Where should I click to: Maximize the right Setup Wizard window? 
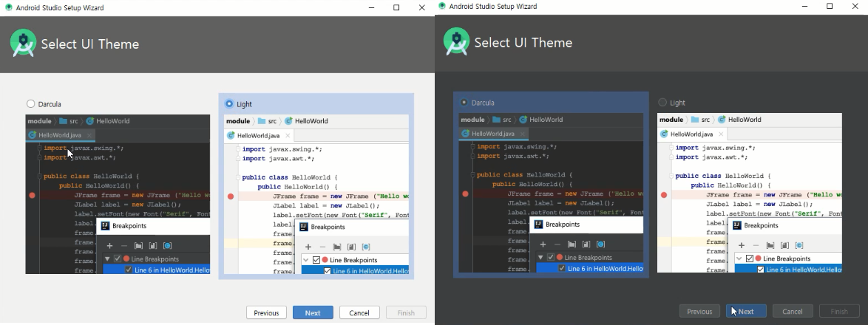pos(830,6)
